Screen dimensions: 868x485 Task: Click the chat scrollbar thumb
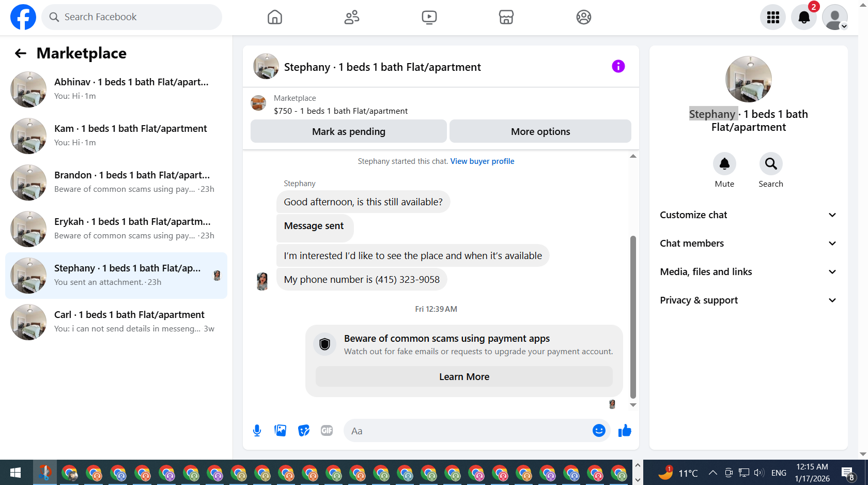point(633,316)
